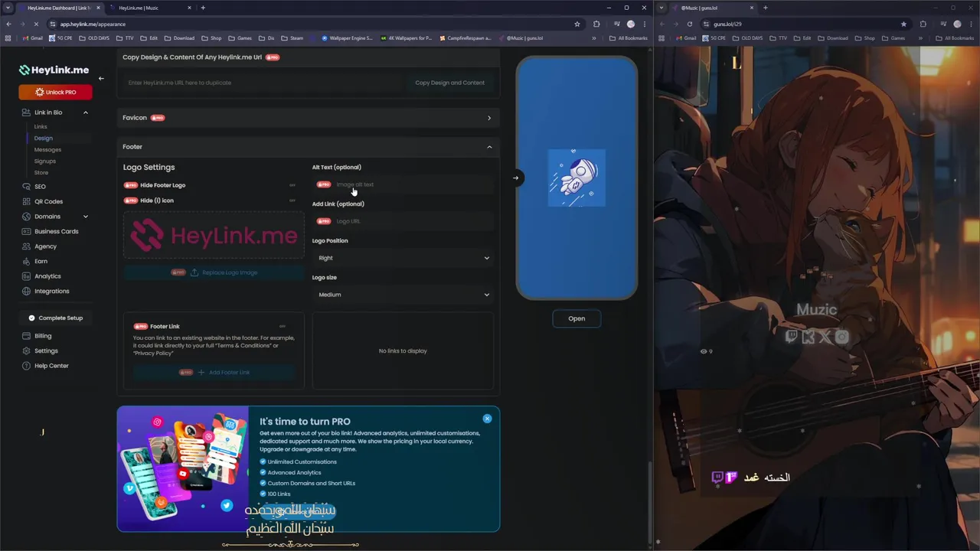Image resolution: width=980 pixels, height=551 pixels.
Task: Focus the HeyLink.me URL duplicate field
Action: [263, 83]
